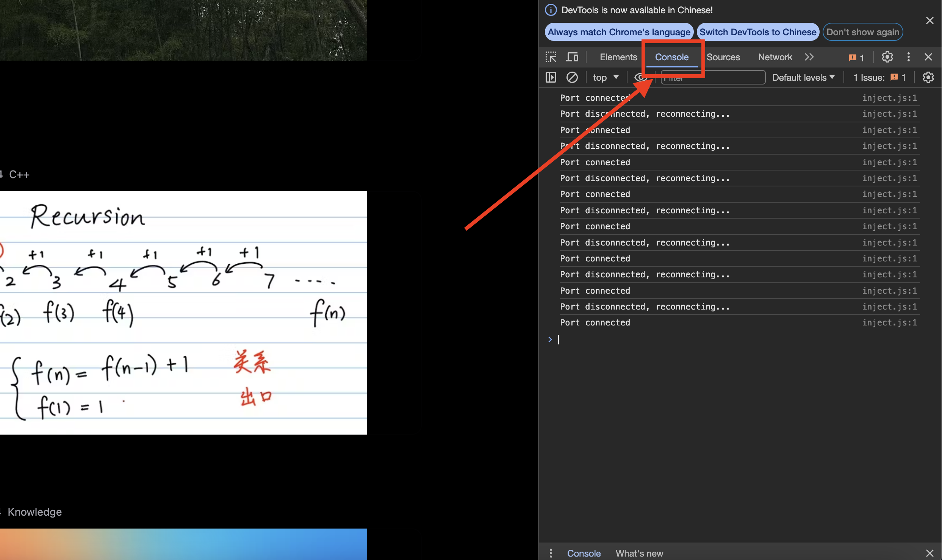Open drawer three-dot menu at bottom
The image size is (942, 560).
[x=551, y=553]
